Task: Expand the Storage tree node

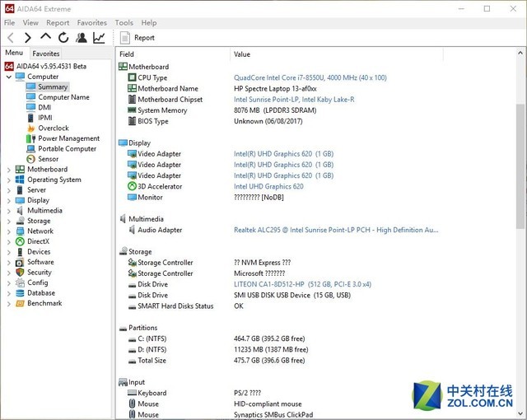Action: [9, 221]
